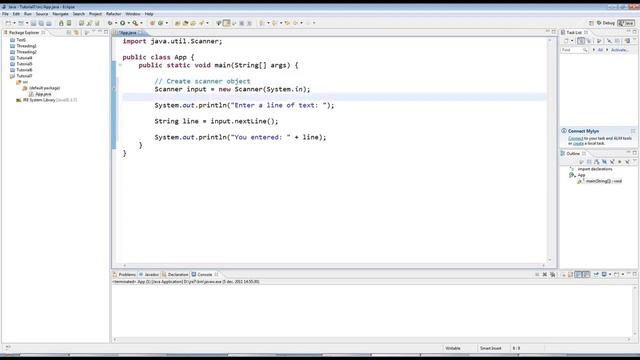Switch to the Java perspective
This screenshot has width=640, height=360.
coord(626,23)
